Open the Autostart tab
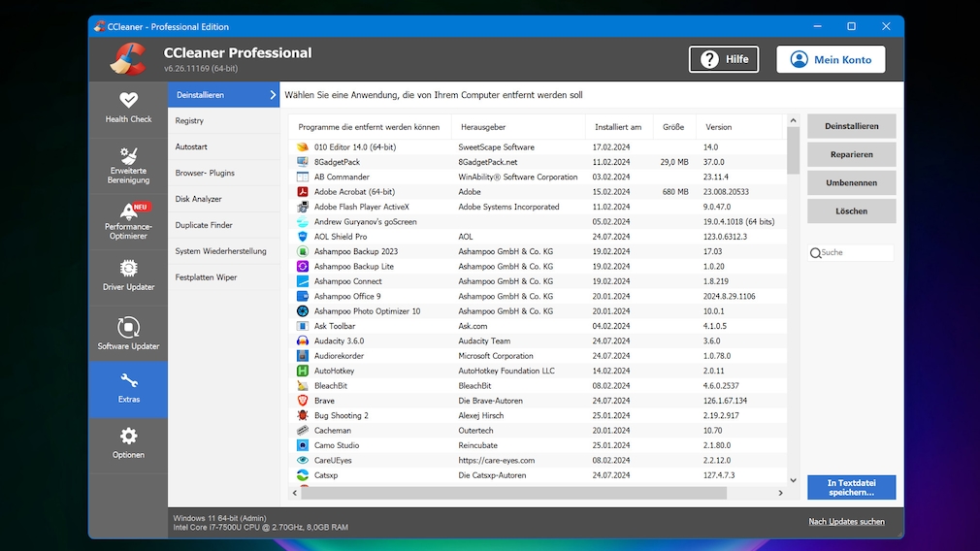Image resolution: width=980 pixels, height=551 pixels. point(191,147)
